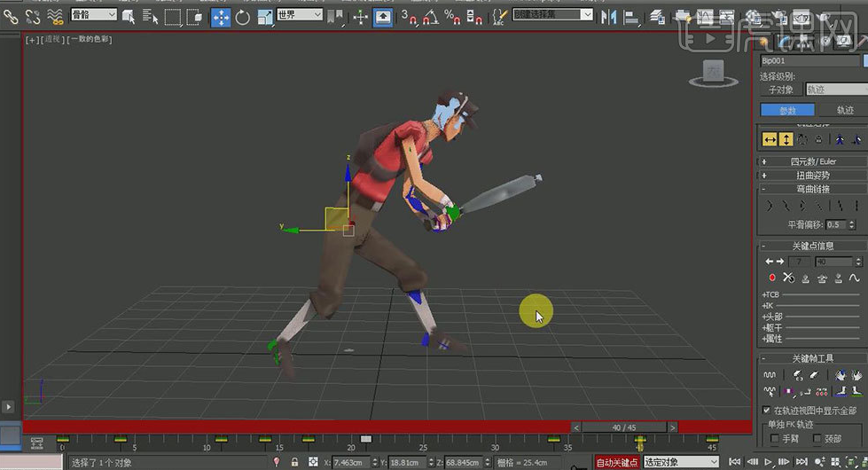Switch to the 轨迹 tab

844,110
